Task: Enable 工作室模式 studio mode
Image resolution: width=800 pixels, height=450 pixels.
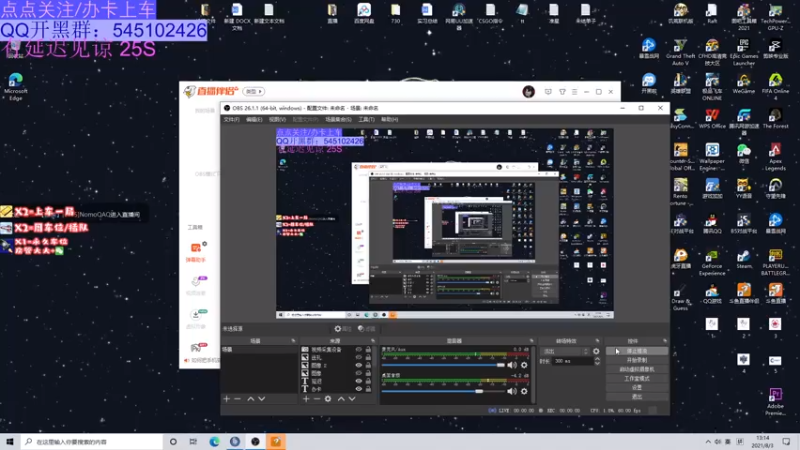Action: [x=637, y=379]
